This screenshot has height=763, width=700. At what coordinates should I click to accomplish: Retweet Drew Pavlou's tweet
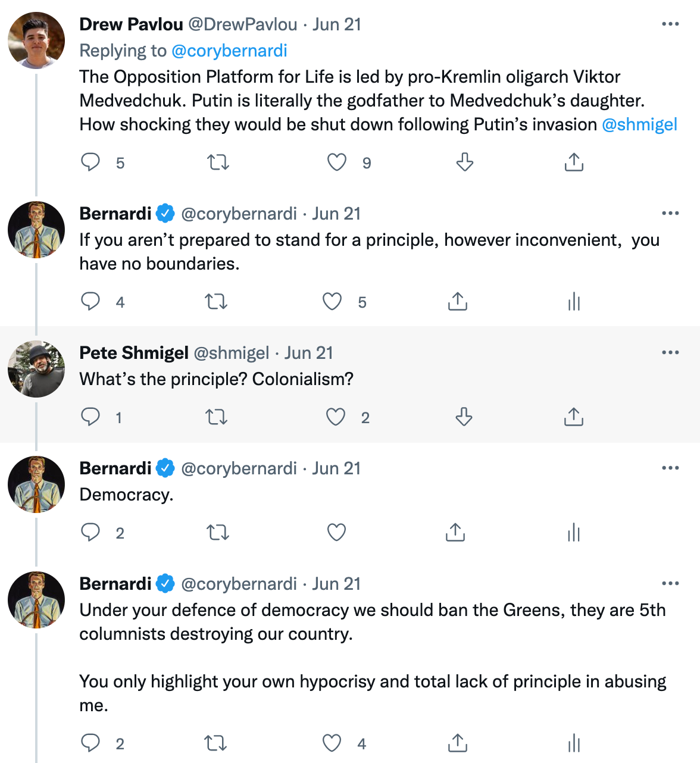[x=218, y=162]
